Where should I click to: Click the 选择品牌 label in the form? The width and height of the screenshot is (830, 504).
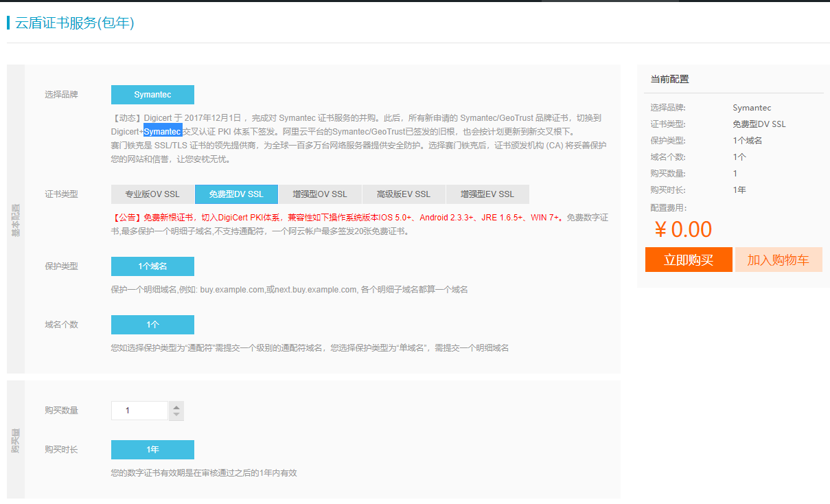tap(61, 95)
